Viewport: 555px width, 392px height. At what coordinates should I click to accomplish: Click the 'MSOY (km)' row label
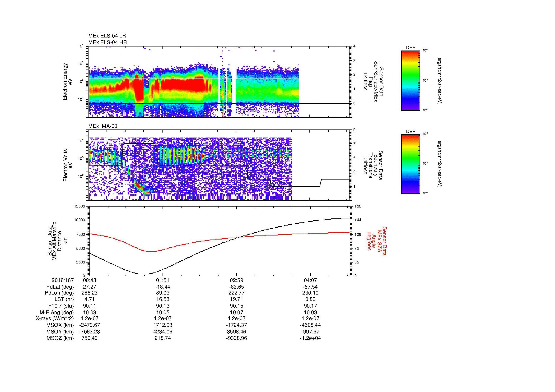(x=60, y=332)
